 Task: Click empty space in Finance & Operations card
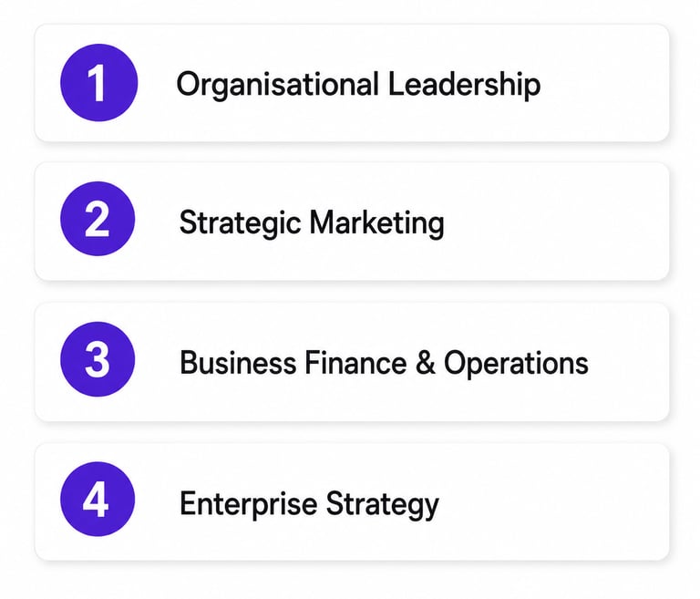(630, 362)
